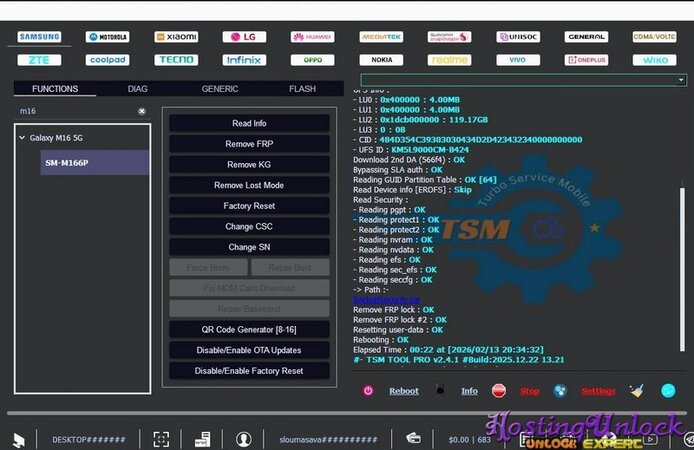Click the red Stop icon

click(499, 391)
